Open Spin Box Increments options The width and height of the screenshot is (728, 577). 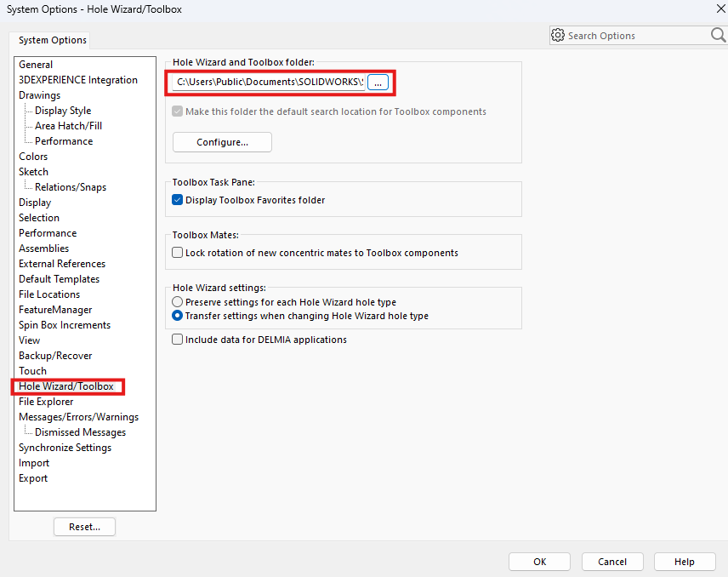(x=65, y=325)
